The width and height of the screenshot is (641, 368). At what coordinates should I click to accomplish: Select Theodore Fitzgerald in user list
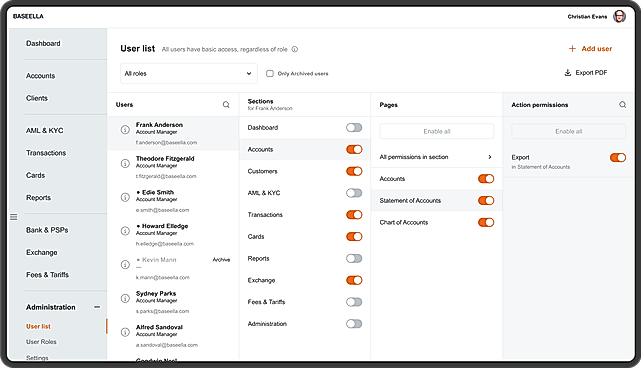pos(173,167)
